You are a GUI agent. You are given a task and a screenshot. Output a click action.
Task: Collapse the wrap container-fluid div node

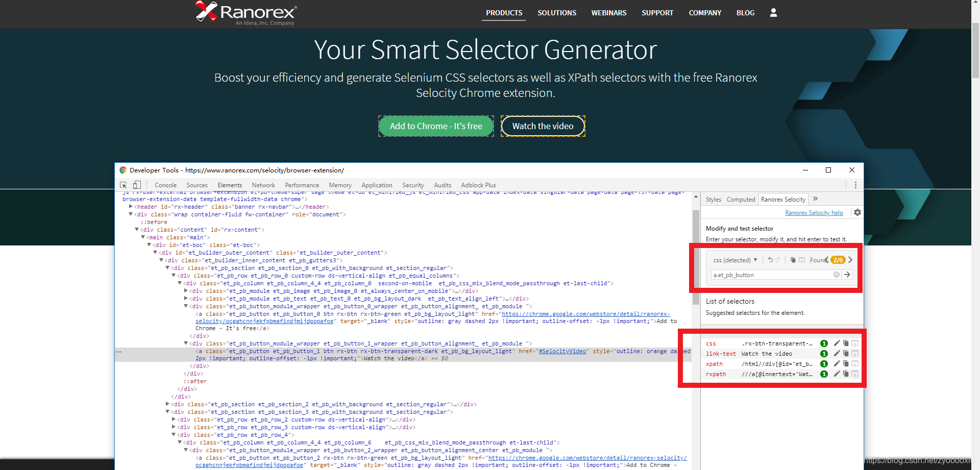[131, 214]
